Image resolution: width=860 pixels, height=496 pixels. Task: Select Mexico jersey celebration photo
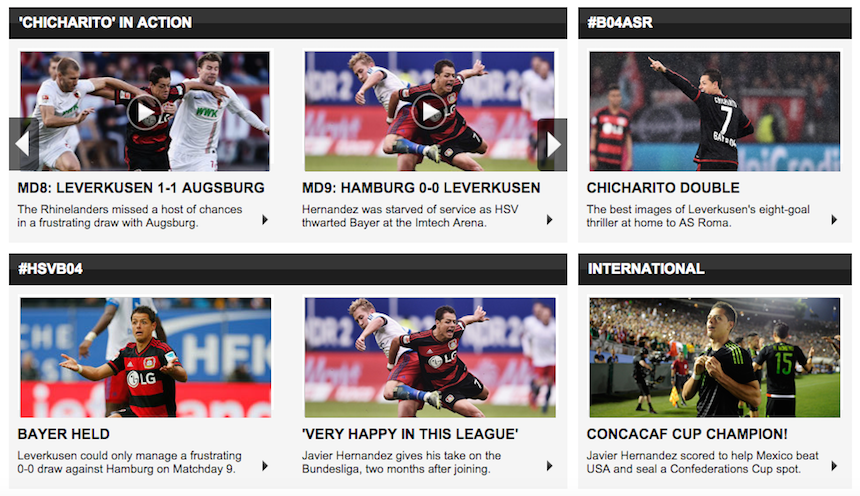(715, 358)
